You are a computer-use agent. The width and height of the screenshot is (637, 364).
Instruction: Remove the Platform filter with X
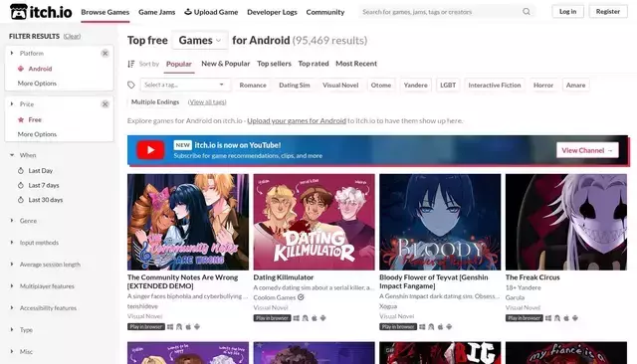[105, 53]
